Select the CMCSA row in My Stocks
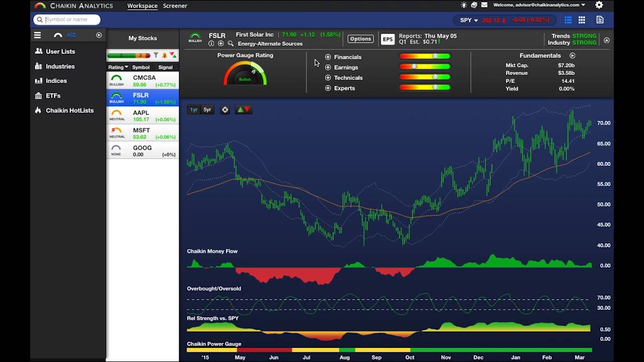This screenshot has width=644, height=362. coord(142,80)
